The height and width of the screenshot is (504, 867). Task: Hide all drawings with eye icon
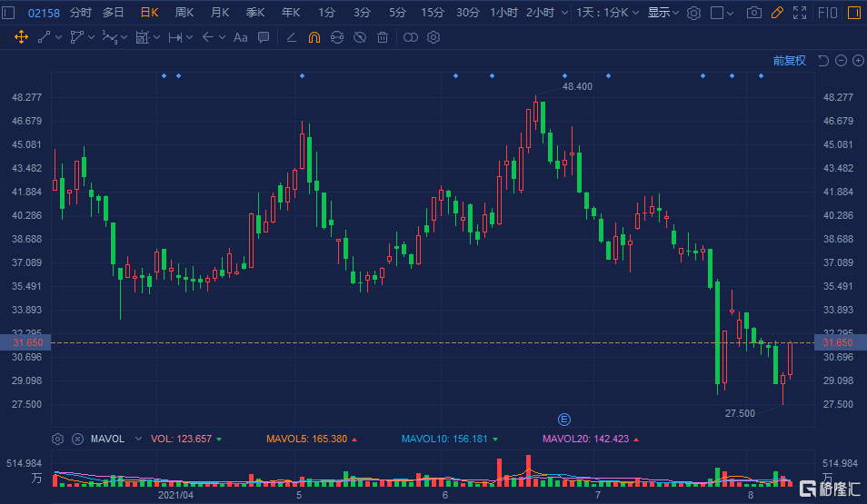pyautogui.click(x=360, y=37)
